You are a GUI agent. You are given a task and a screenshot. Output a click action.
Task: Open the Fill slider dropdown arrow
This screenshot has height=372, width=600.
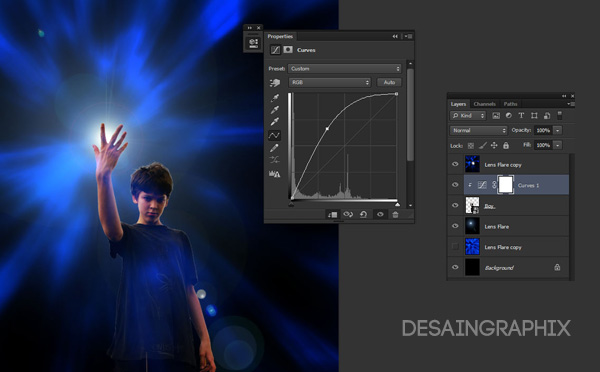pos(558,145)
